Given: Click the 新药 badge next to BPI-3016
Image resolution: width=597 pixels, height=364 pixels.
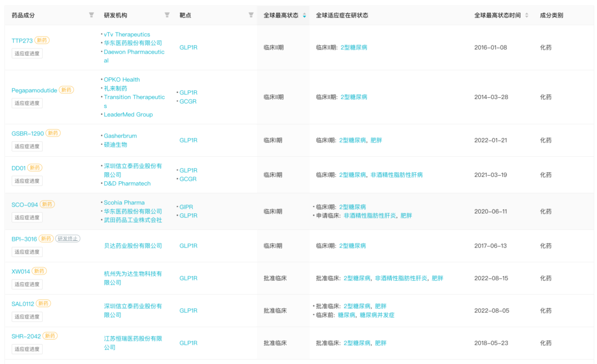Looking at the screenshot, I should 46,239.
